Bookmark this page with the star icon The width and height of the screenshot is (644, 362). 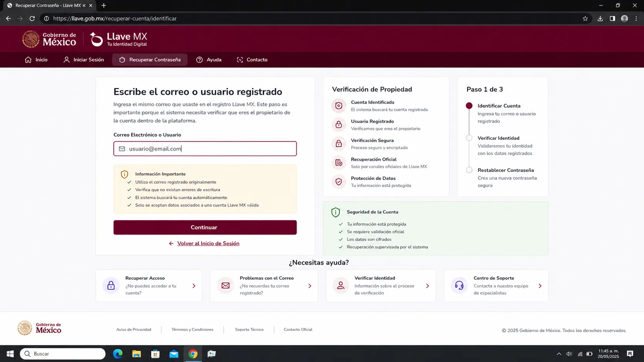585,18
